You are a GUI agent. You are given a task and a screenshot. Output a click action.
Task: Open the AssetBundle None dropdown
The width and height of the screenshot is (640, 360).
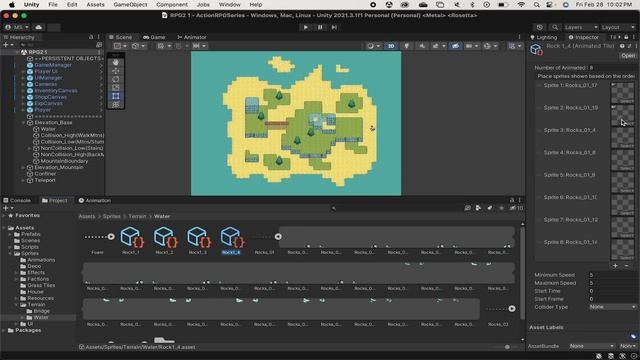[x=591, y=346]
